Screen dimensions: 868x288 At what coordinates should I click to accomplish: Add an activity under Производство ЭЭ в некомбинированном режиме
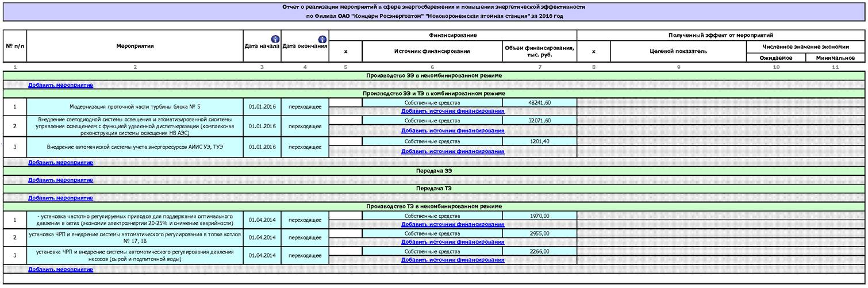pos(60,85)
